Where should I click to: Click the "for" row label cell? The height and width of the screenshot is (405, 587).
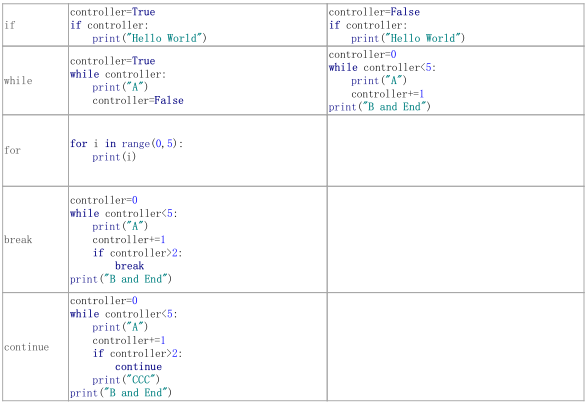(x=35, y=150)
